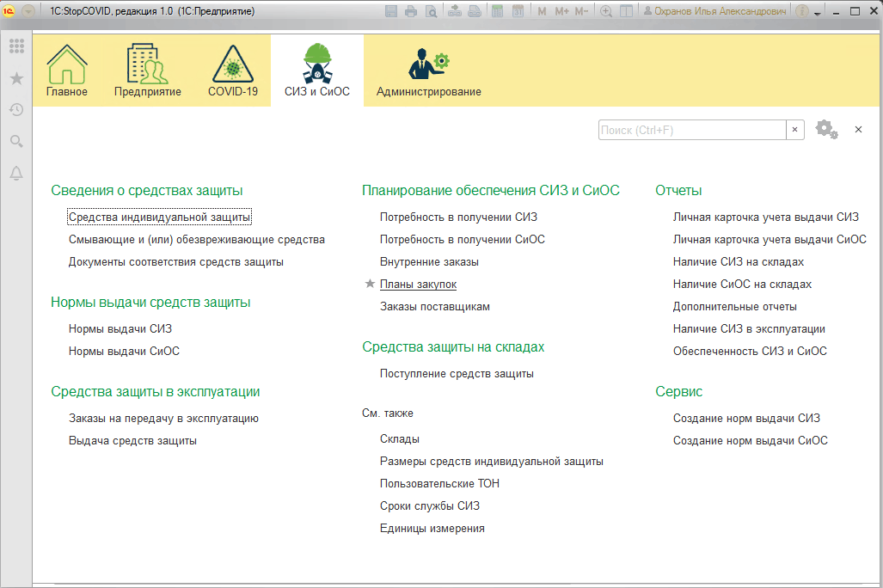The image size is (883, 588).
Task: Open Склады under См. также
Action: point(399,439)
